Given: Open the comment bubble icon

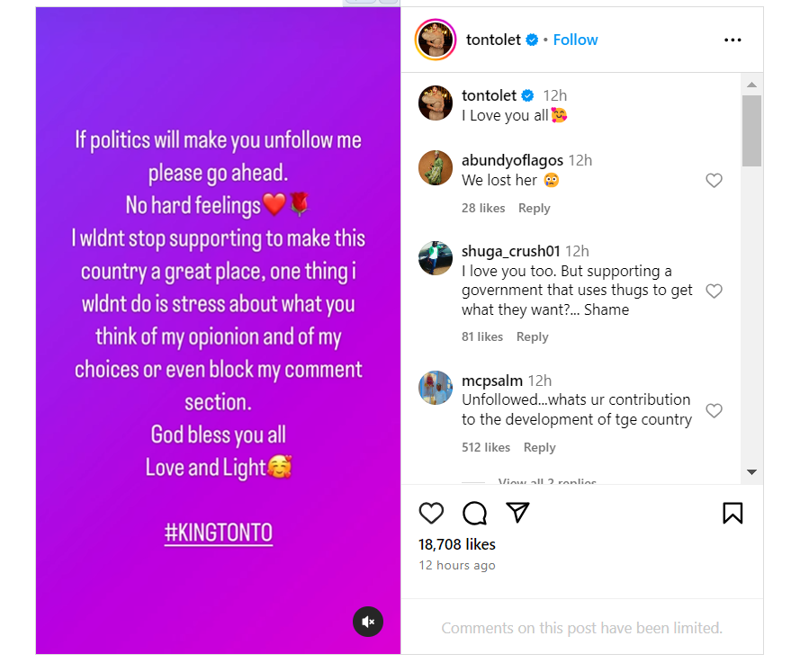Looking at the screenshot, I should 474,513.
